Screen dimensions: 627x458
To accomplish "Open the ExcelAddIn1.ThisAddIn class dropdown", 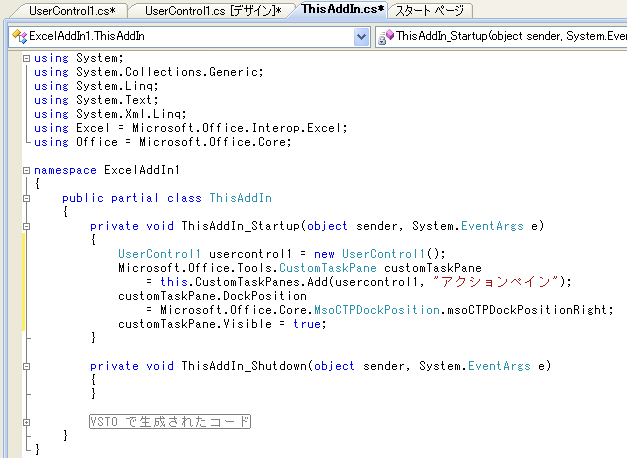I will (x=189, y=36).
